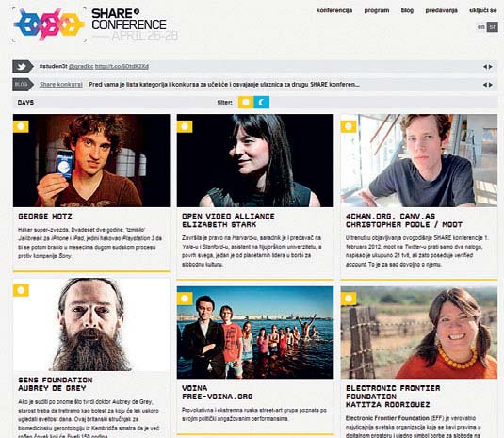Click the yellow day badge on Aubrey de Grey photo
Viewport: 504px width, 438px height.
pos(21,290)
